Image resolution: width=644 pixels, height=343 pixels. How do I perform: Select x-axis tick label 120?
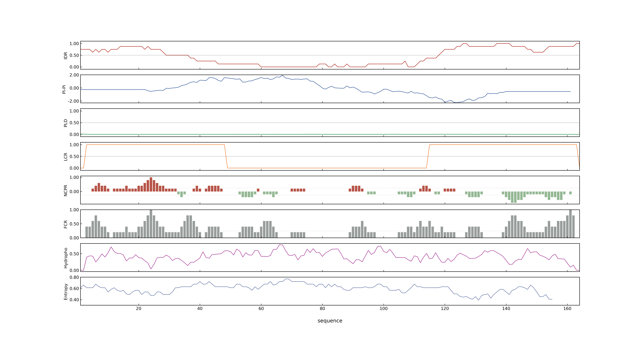pos(445,309)
